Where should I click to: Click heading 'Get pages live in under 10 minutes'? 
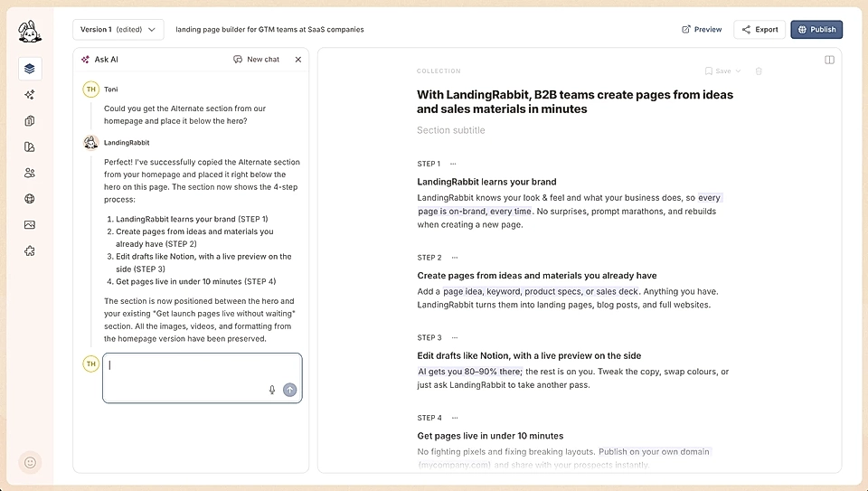click(x=490, y=436)
